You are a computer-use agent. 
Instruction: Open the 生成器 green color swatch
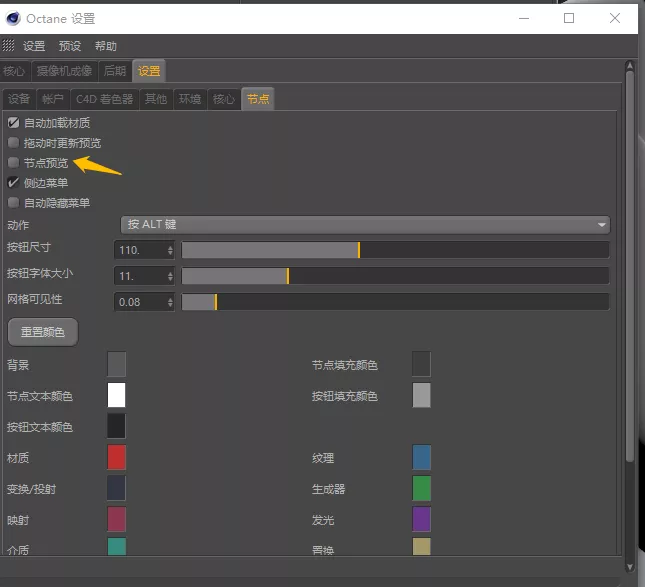click(x=422, y=488)
